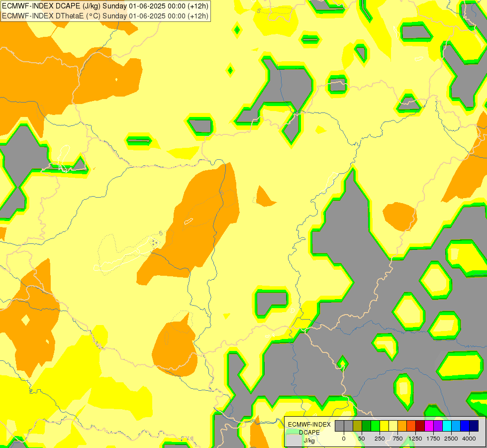Click the legend value '50'
The height and width of the screenshot is (448, 487).
(362, 439)
